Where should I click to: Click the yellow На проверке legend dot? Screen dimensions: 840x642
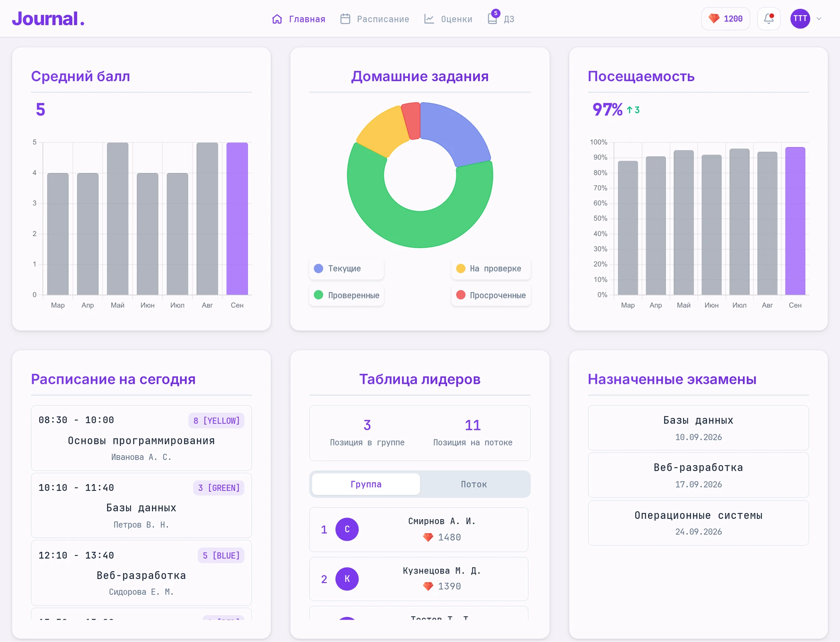461,268
